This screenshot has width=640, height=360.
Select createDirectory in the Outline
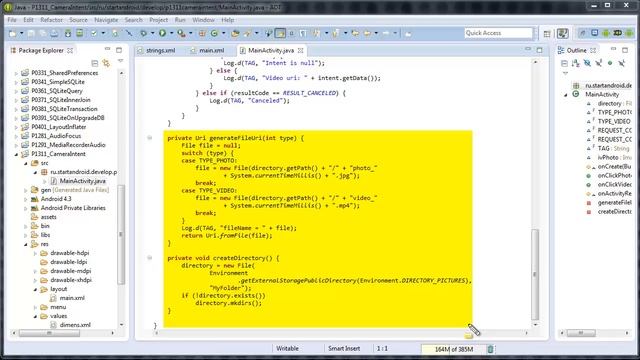coord(614,212)
